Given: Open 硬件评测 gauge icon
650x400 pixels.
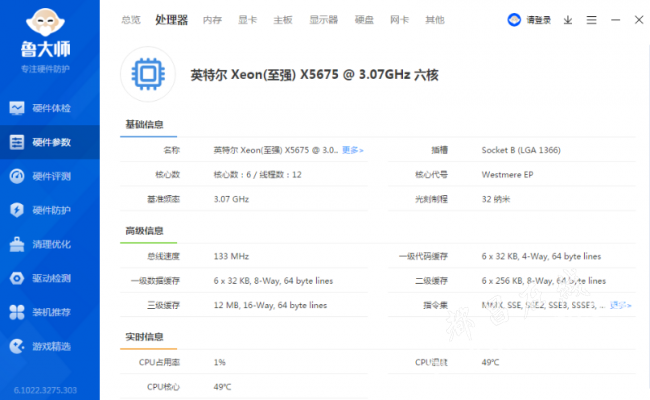Looking at the screenshot, I should pyautogui.click(x=17, y=176).
